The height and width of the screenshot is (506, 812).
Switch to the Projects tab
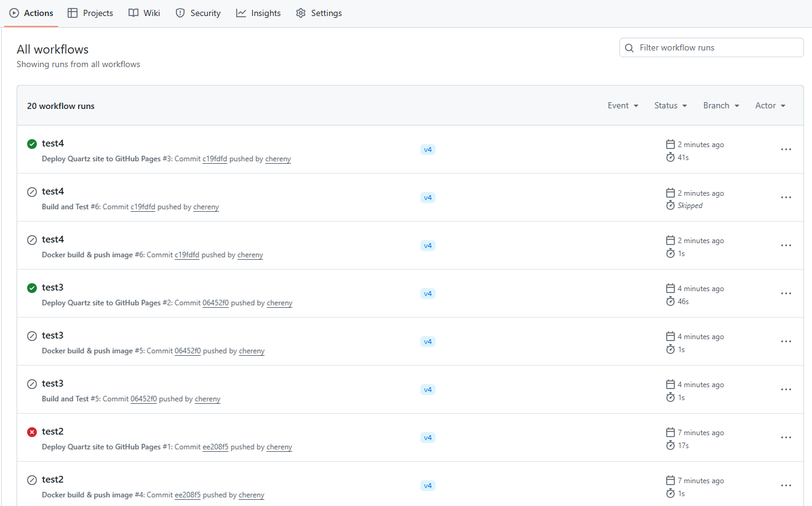(x=90, y=13)
